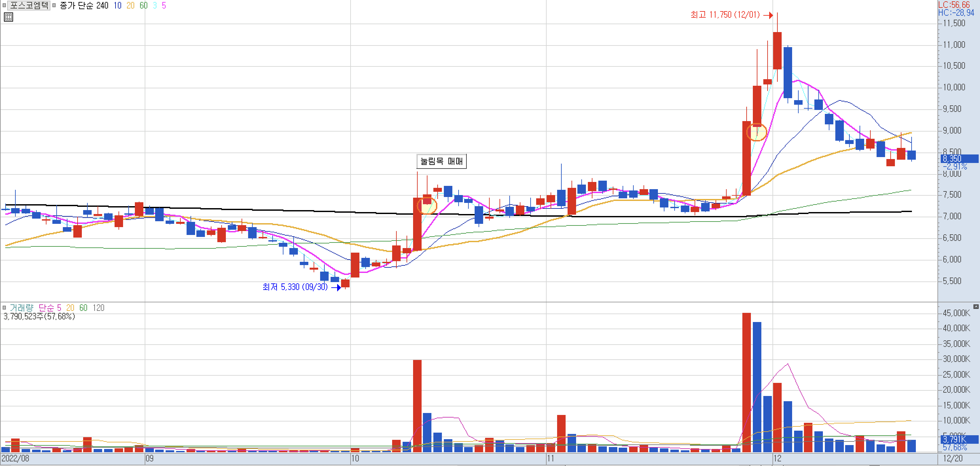
Task: Click the orange circle on the late-November candle
Action: (756, 132)
